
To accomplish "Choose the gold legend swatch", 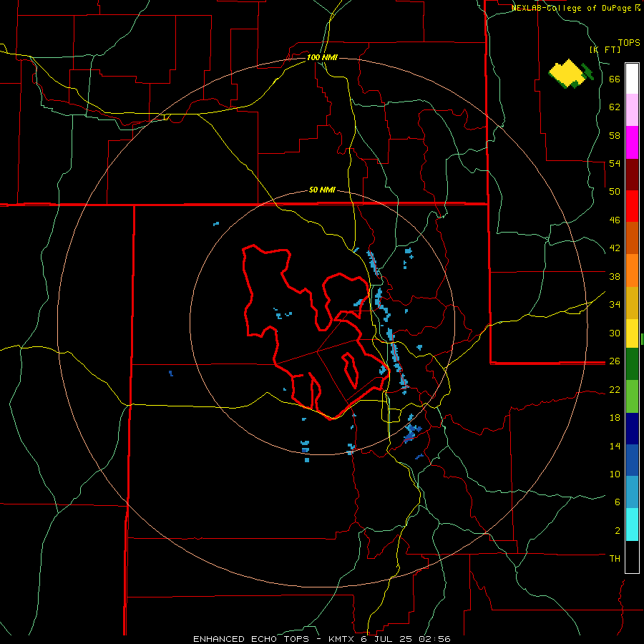I will point(632,303).
